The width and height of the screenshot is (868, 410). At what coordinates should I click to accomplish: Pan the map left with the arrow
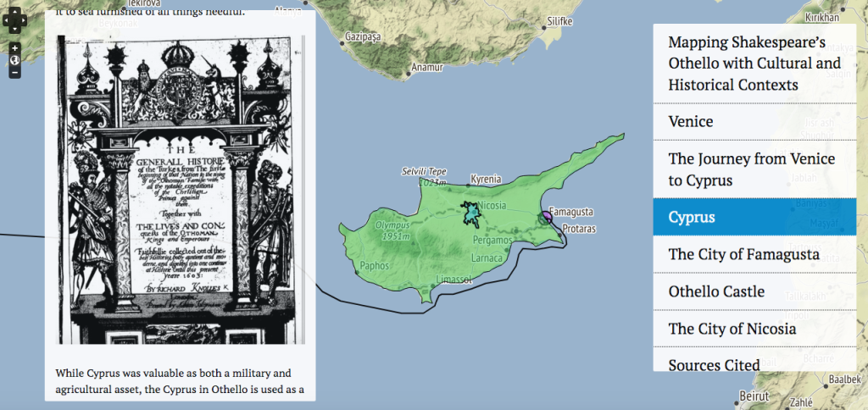(7, 20)
